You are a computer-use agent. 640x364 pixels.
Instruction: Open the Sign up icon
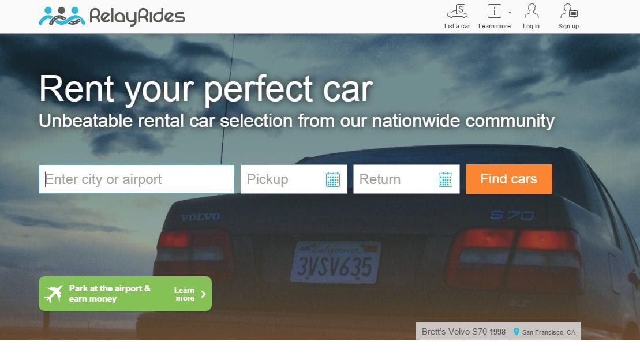tap(568, 12)
